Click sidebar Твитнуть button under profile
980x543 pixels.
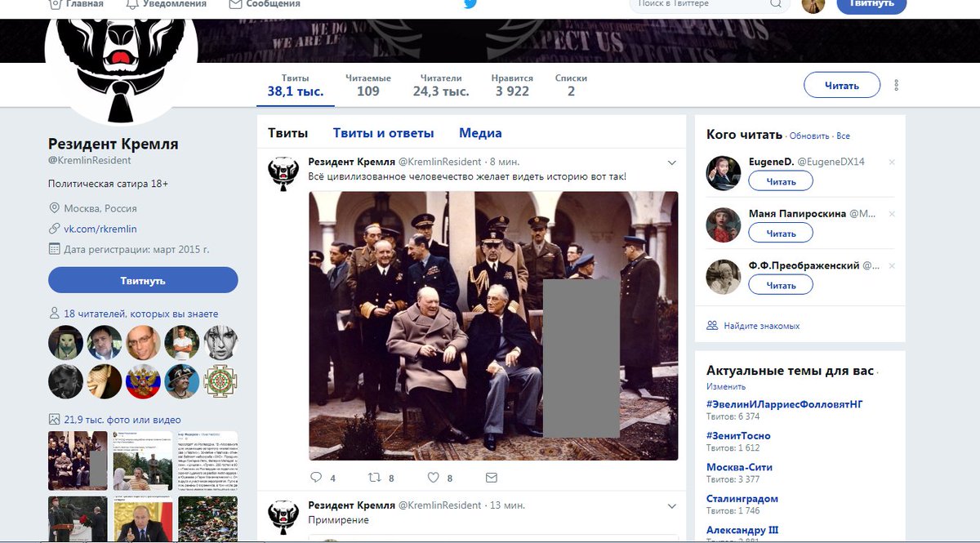[x=143, y=280]
